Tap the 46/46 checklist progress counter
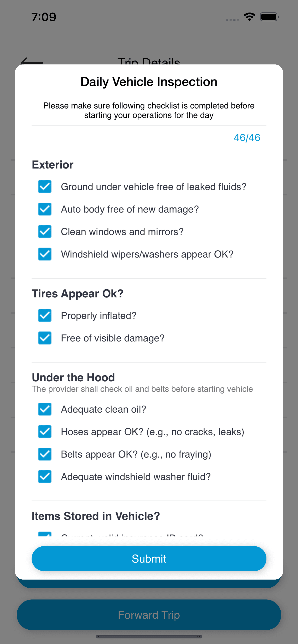The width and height of the screenshot is (298, 644). [247, 138]
